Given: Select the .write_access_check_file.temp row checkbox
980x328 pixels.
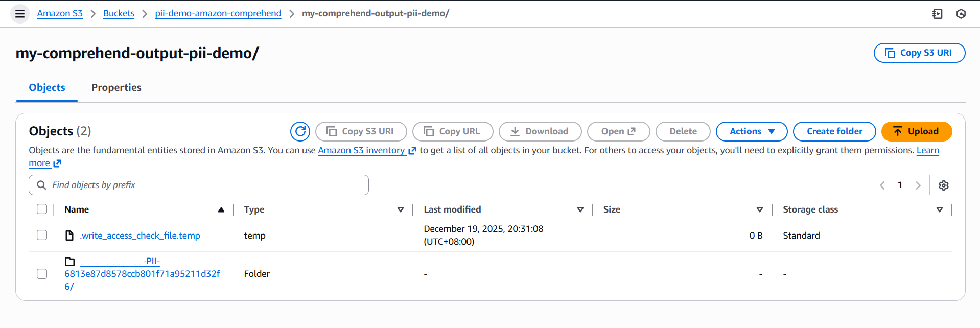Looking at the screenshot, I should (41, 235).
